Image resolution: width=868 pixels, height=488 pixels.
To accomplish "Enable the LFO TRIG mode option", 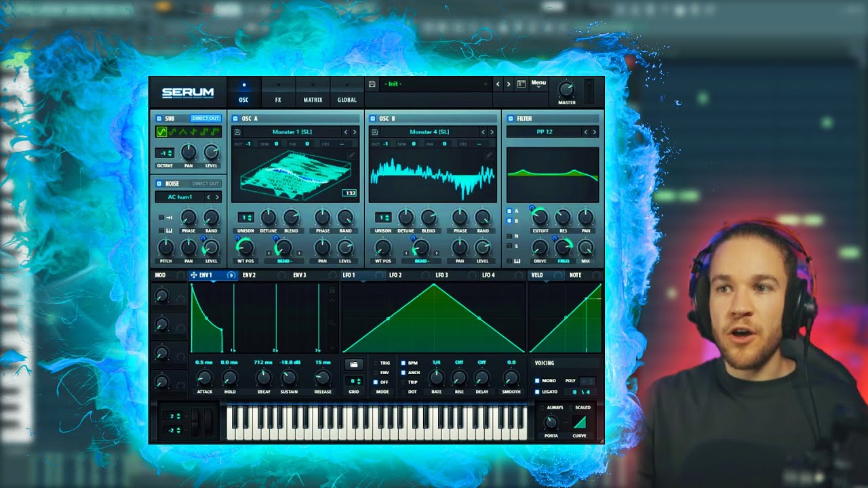I will (376, 363).
